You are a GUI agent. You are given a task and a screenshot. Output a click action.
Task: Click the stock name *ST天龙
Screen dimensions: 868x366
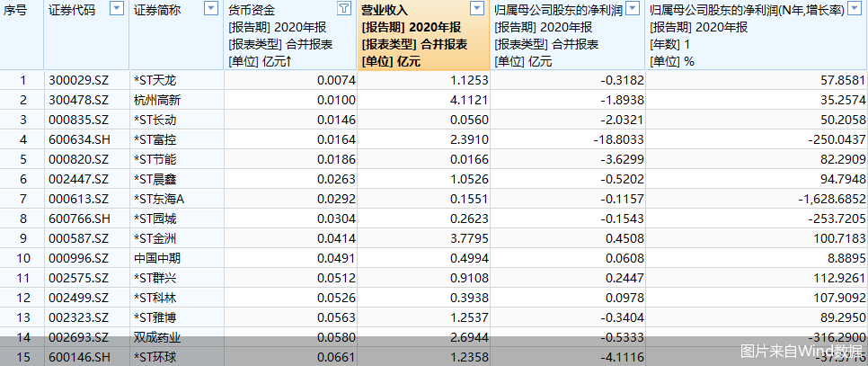tap(155, 81)
